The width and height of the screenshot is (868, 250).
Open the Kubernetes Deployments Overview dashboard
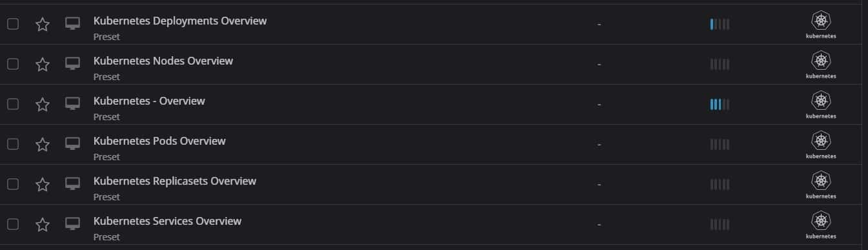tap(180, 21)
